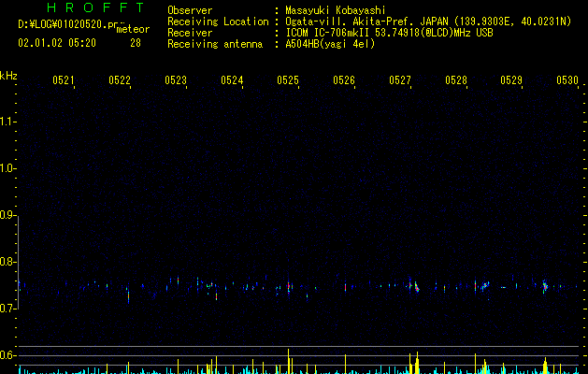Click the HROFFT title text
Screen dimensions: 588x374
pos(95,7)
